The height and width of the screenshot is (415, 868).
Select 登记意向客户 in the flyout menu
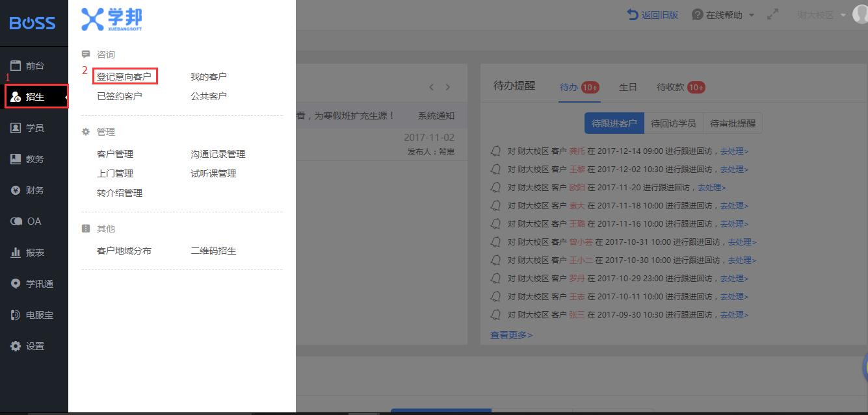point(124,77)
